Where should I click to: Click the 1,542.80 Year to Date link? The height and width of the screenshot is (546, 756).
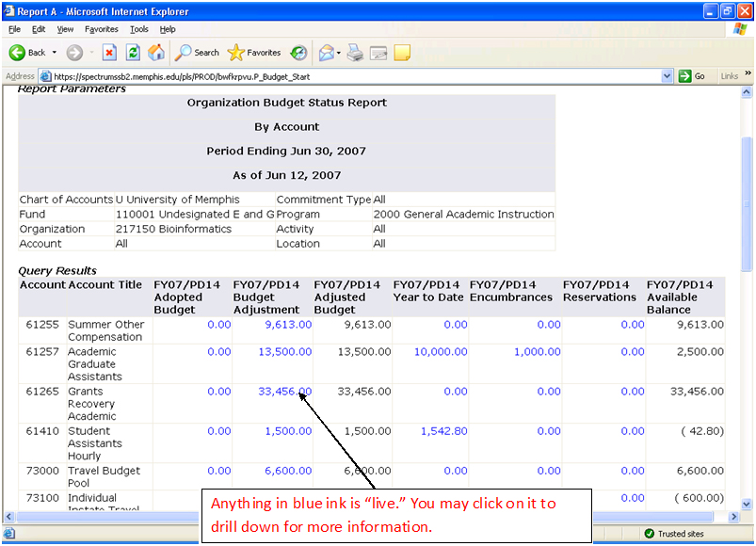tap(444, 431)
